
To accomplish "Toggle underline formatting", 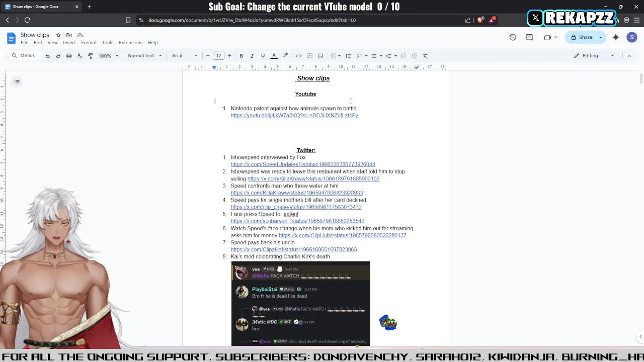I will tap(263, 56).
